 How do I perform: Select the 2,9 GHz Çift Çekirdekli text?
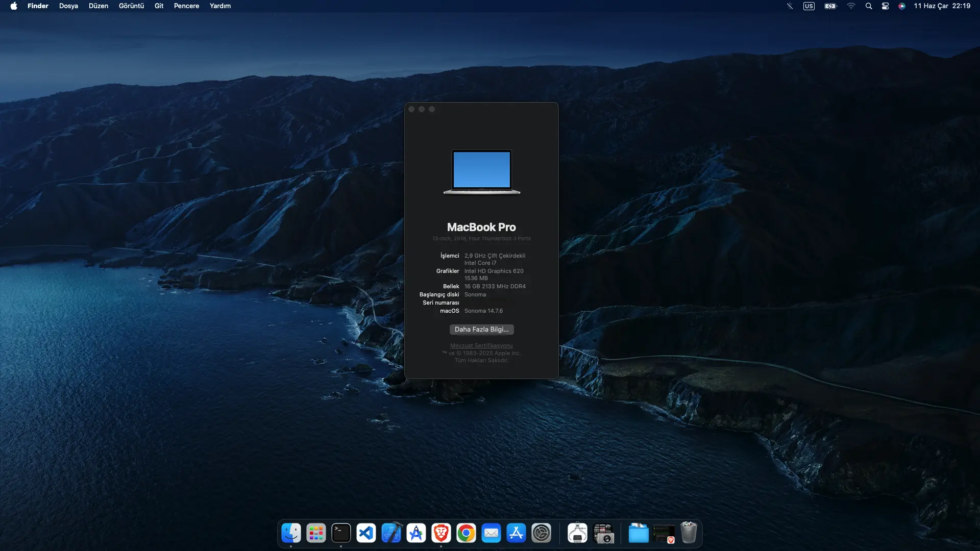[x=495, y=256]
